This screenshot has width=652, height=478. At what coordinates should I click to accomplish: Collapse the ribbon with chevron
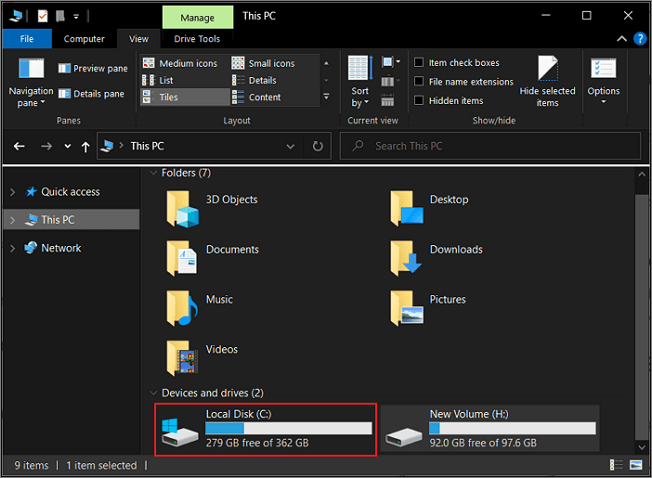pyautogui.click(x=621, y=39)
